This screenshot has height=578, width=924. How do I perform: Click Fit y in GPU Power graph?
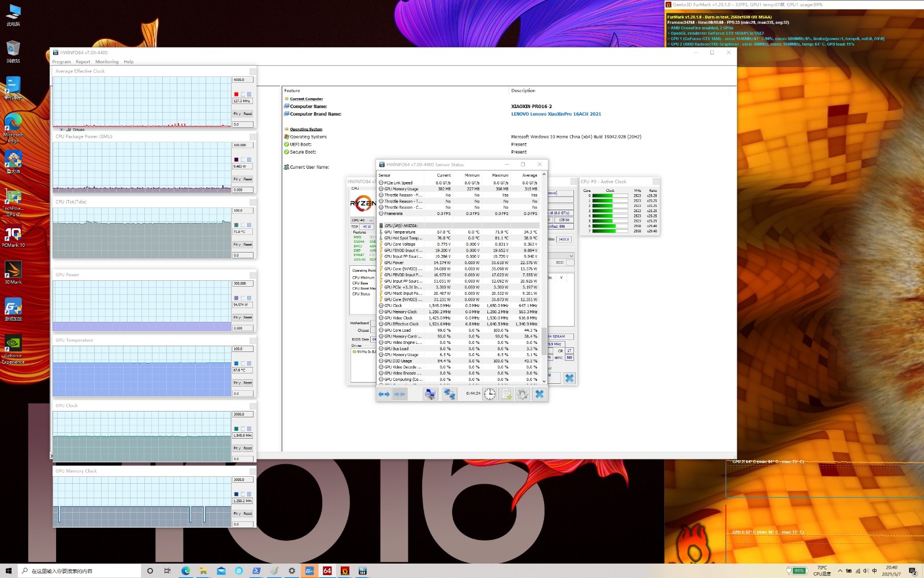coord(237,317)
